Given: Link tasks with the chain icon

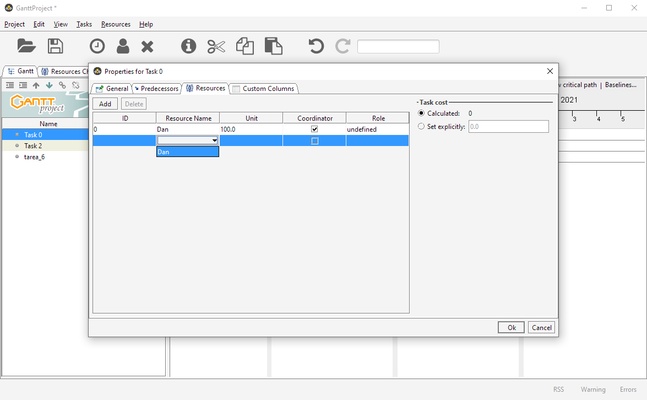Looking at the screenshot, I should click(x=62, y=85).
